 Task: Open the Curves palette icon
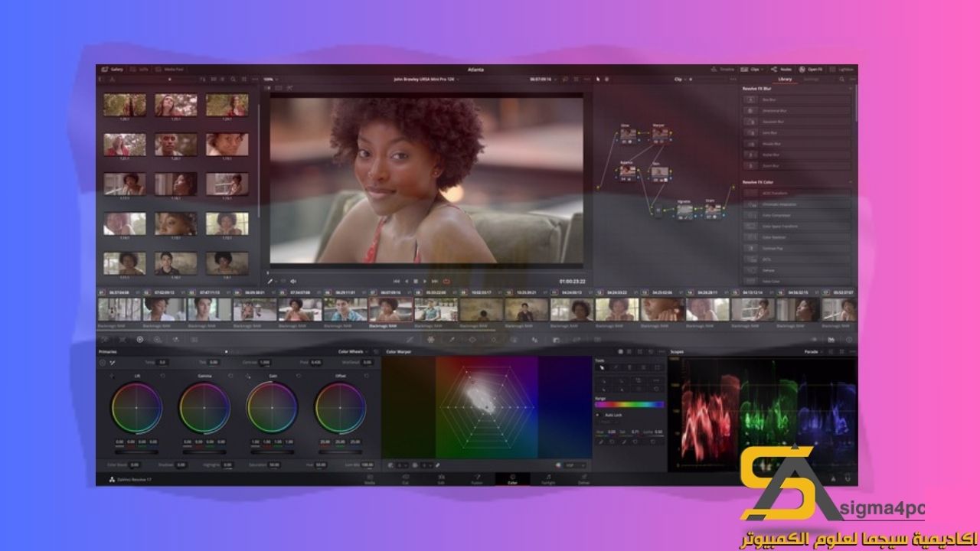tap(410, 339)
